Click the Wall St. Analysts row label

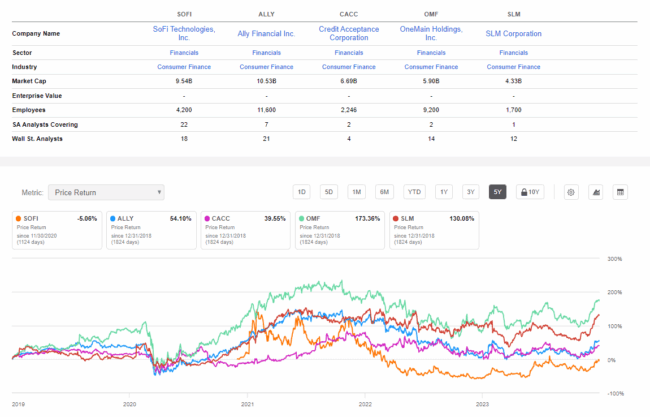click(x=37, y=139)
